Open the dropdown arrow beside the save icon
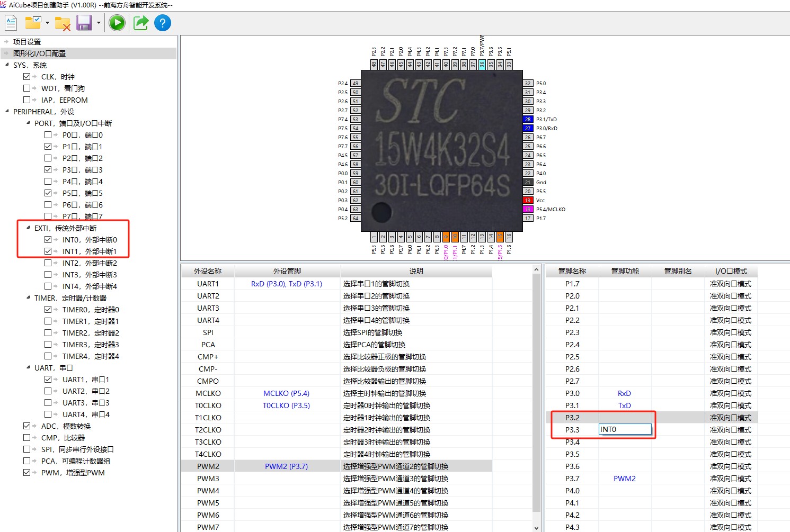Screen dimensions: 790x532 99,23
